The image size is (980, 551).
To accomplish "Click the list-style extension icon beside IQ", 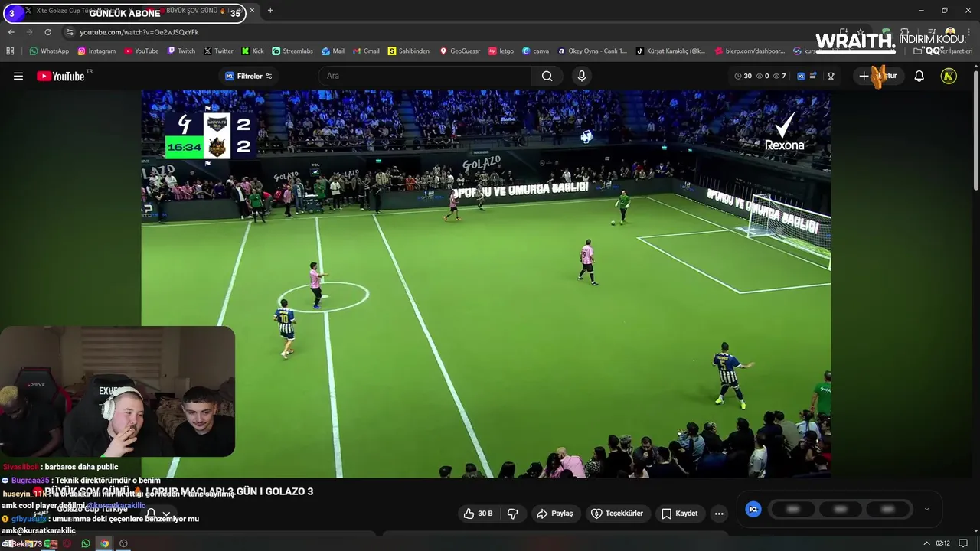I will [813, 76].
